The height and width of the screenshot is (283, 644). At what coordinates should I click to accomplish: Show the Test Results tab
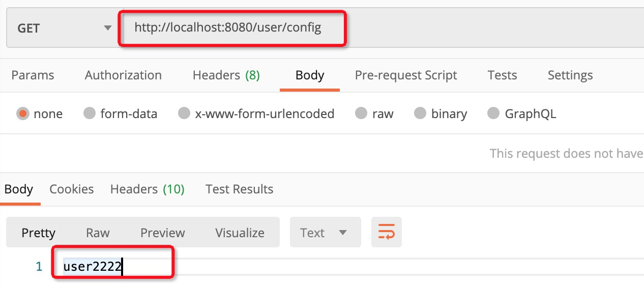point(239,189)
